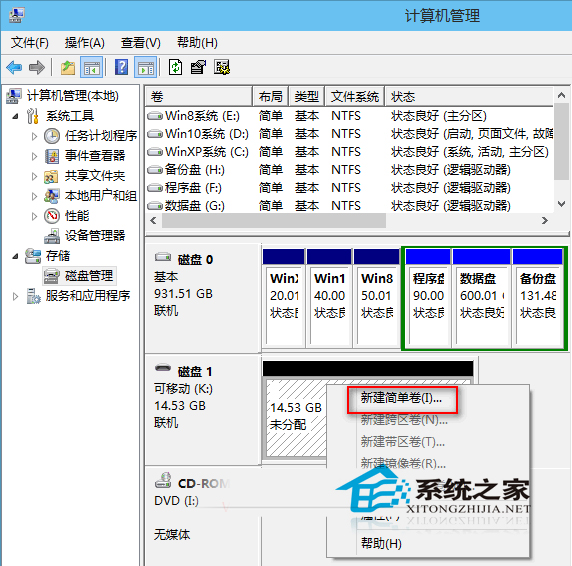Choose 新建简单卷(I)... from context menu

(401, 398)
